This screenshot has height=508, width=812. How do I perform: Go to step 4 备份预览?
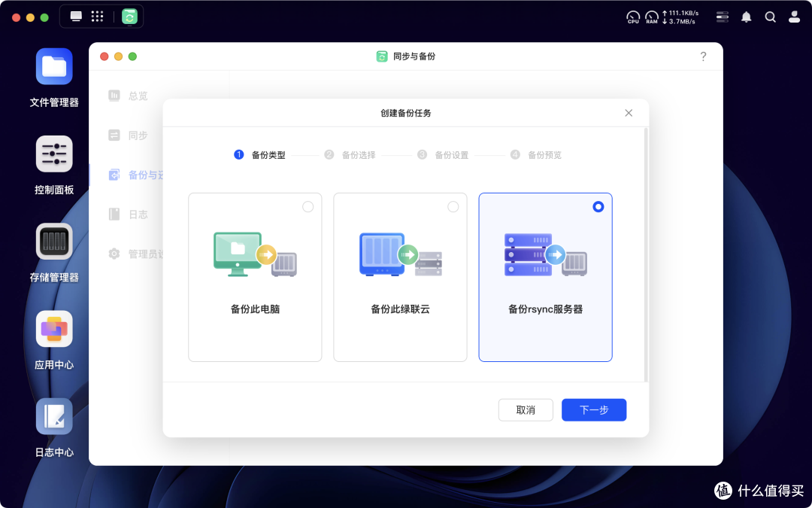click(536, 154)
